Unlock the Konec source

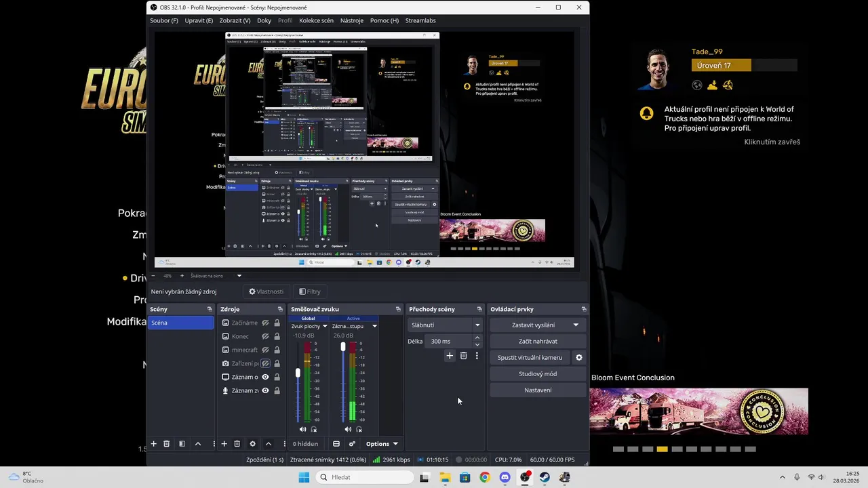[x=277, y=336]
